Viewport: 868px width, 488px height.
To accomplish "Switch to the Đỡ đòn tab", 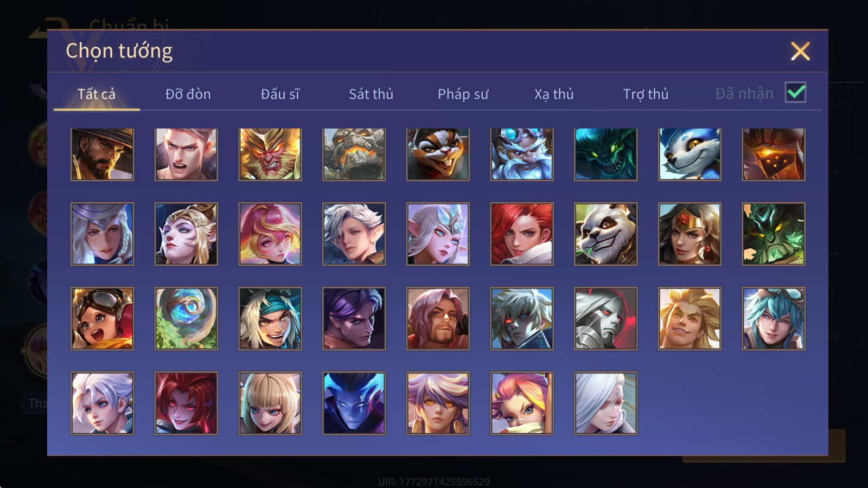I will (x=188, y=94).
